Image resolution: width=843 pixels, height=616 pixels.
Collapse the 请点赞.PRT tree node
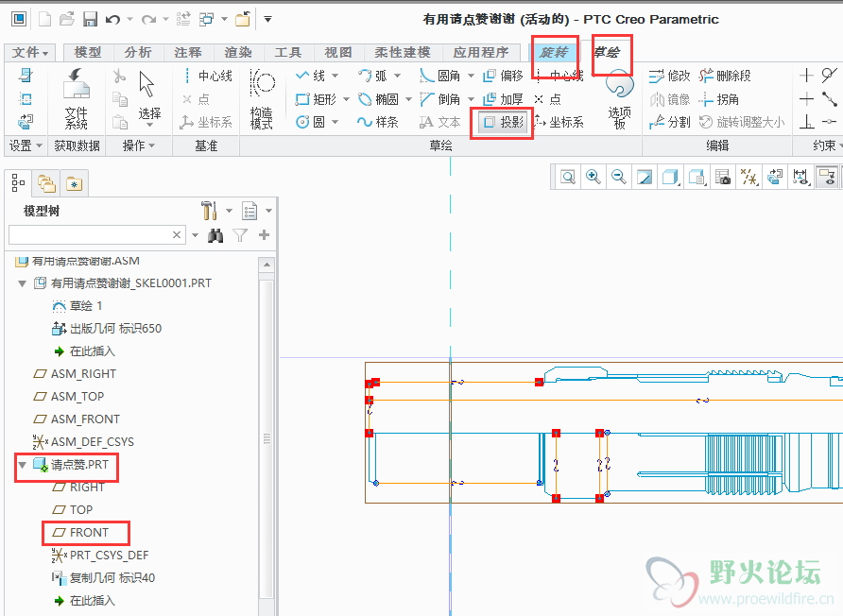tap(22, 465)
